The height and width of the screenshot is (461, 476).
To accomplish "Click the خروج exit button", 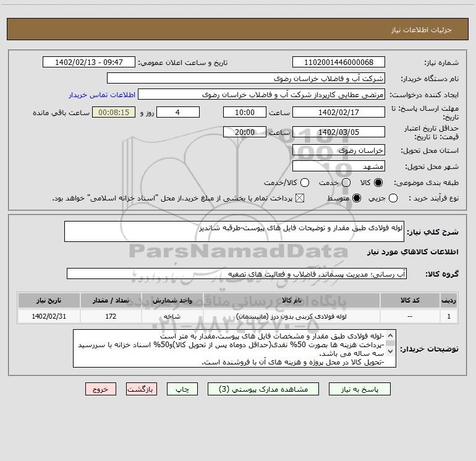I will tap(101, 389).
